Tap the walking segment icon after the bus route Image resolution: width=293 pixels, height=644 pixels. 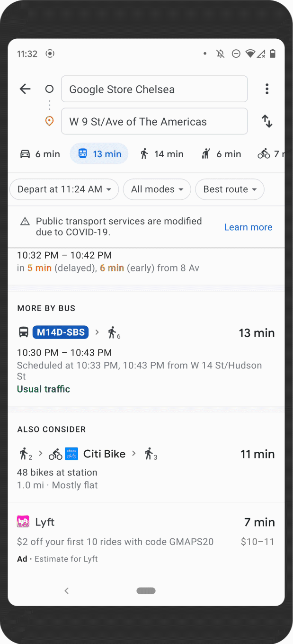click(113, 332)
